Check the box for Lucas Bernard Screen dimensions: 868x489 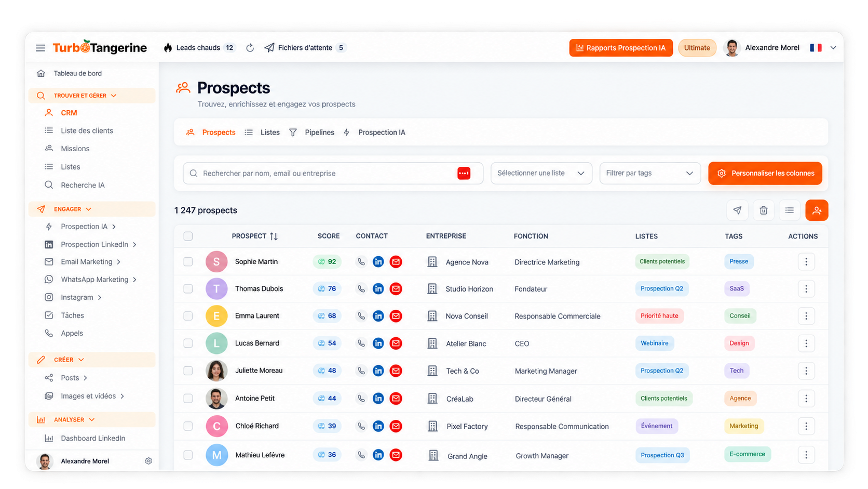(188, 343)
